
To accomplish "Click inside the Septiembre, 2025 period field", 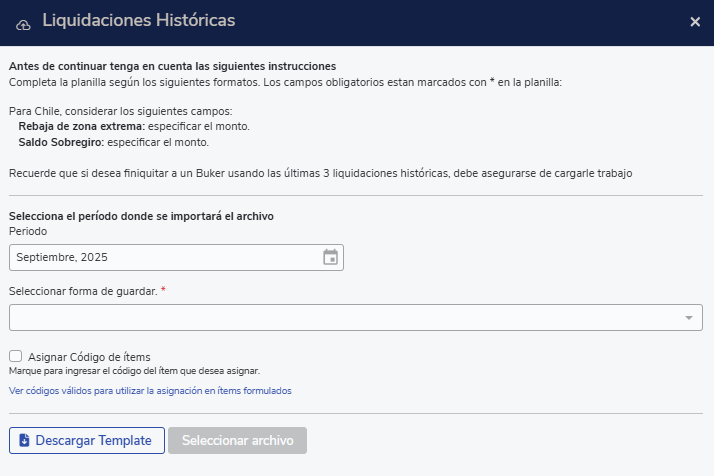I will coord(160,257).
